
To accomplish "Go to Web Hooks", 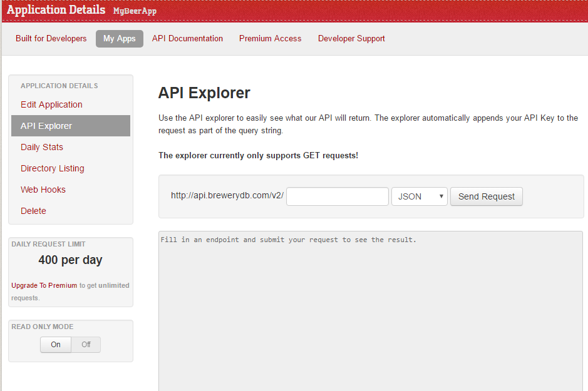I will (x=43, y=190).
